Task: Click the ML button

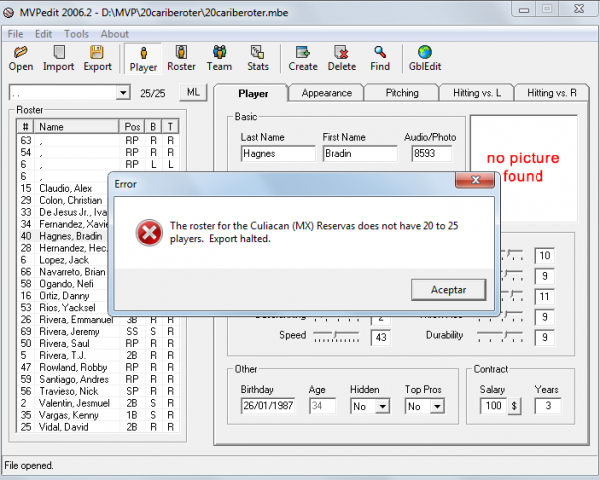Action: [192, 92]
